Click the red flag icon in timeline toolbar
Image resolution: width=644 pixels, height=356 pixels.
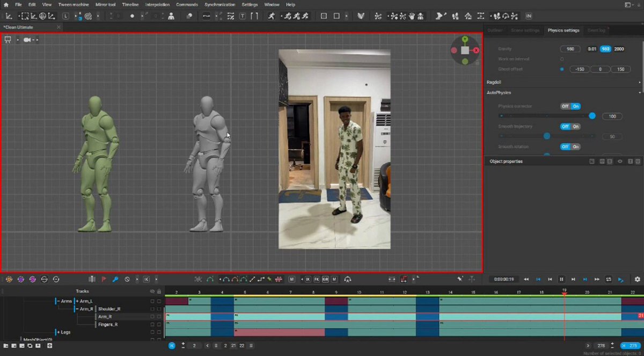click(x=104, y=279)
